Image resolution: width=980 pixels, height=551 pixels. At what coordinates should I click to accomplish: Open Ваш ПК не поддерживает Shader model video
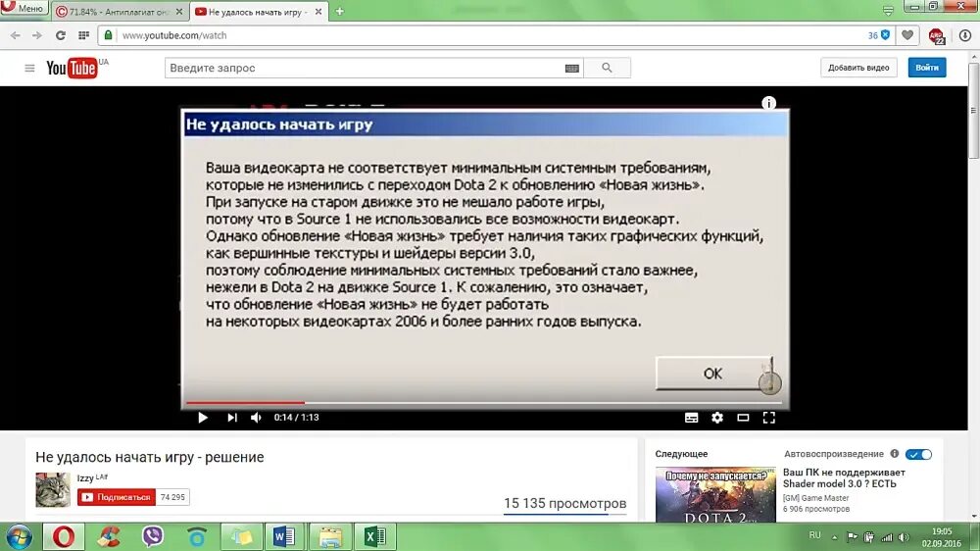[x=844, y=477]
